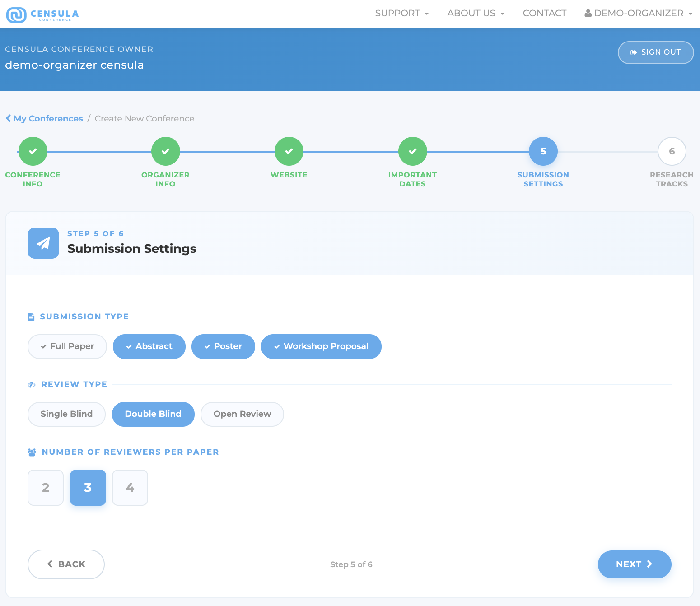The width and height of the screenshot is (700, 606).
Task: Click the Organizer Info step checkmark circle
Action: (166, 151)
